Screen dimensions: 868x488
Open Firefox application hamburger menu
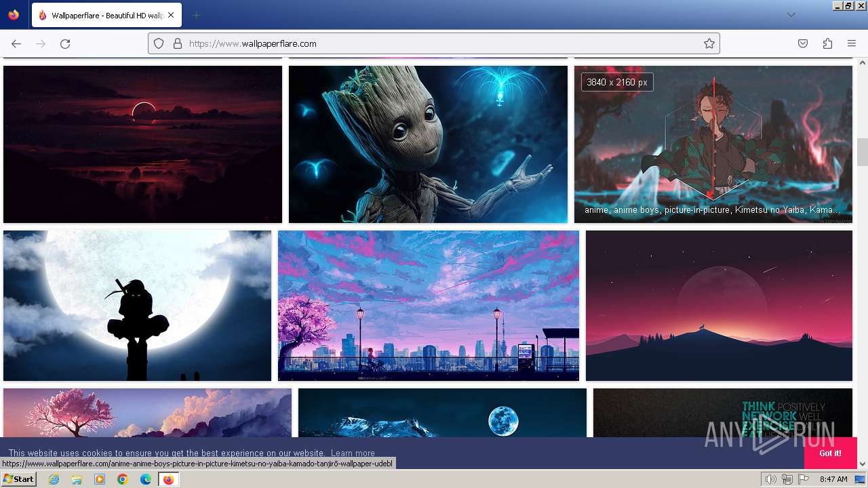coord(852,43)
